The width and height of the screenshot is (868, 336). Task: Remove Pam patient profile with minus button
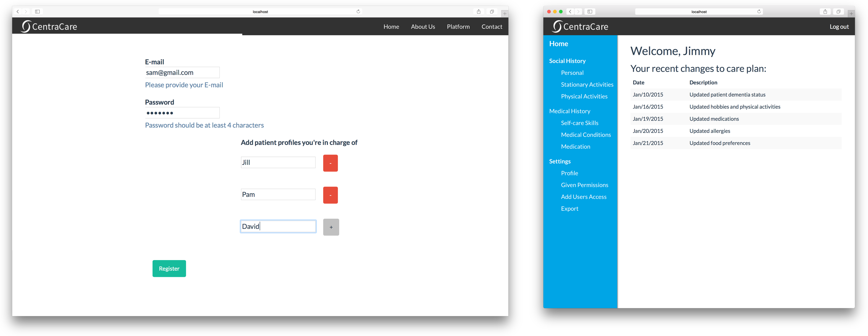(330, 195)
